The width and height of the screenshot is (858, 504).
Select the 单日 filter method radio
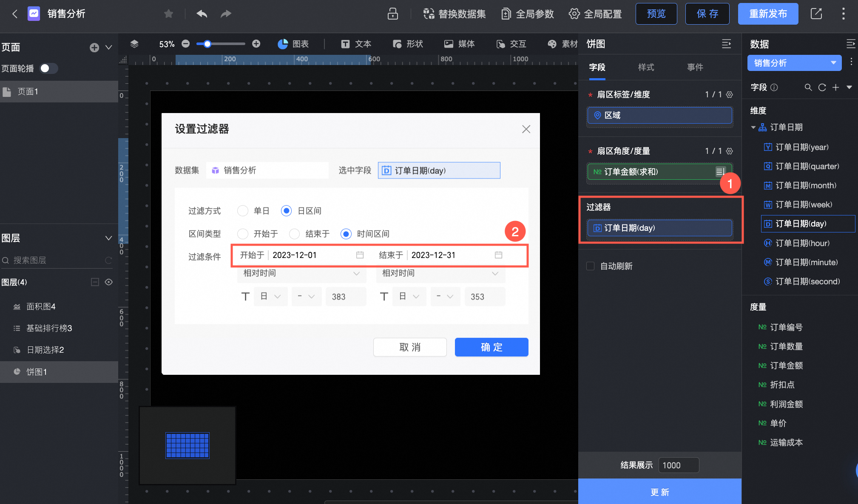coord(243,211)
